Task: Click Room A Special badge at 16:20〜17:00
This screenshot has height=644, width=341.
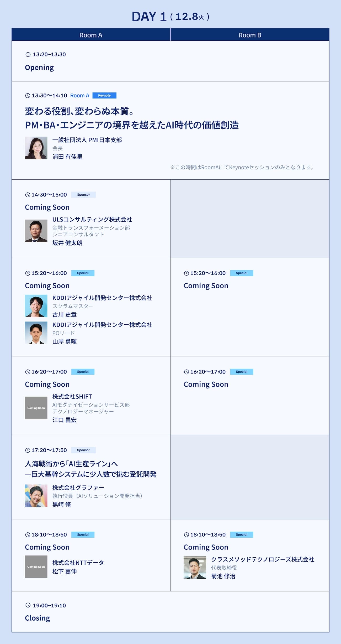Action: click(83, 372)
